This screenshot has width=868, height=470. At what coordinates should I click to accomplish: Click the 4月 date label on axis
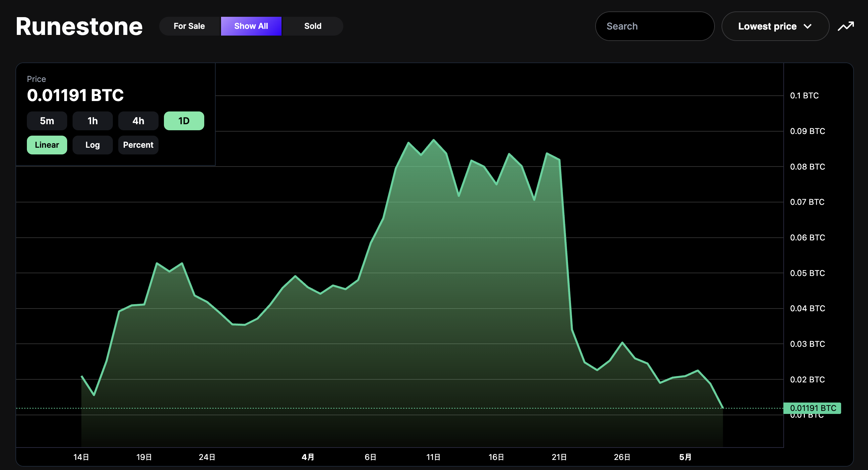(x=308, y=457)
